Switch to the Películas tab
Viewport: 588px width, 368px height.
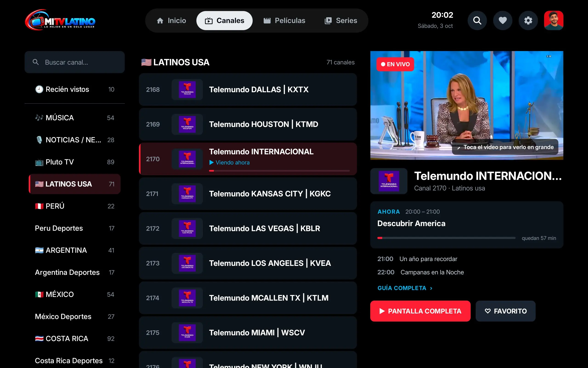coord(284,20)
